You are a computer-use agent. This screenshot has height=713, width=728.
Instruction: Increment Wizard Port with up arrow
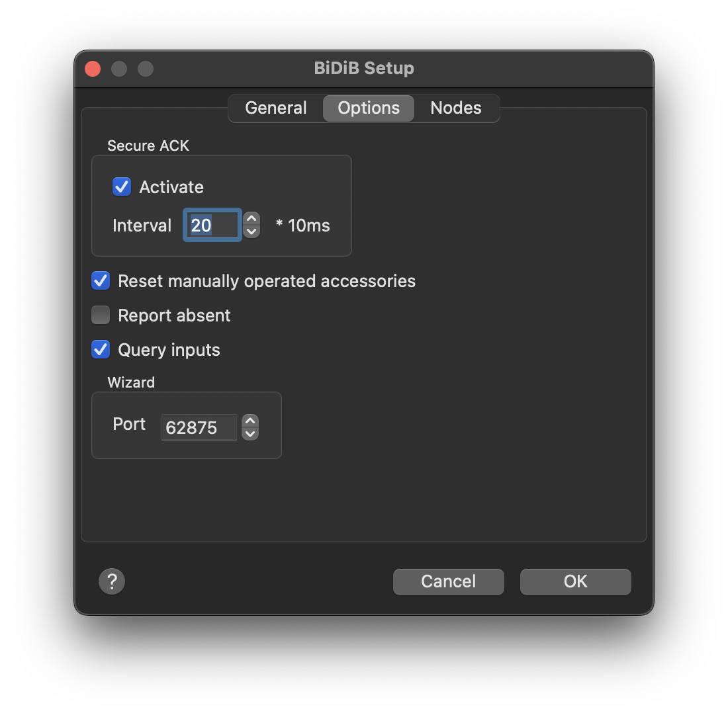pyautogui.click(x=250, y=421)
